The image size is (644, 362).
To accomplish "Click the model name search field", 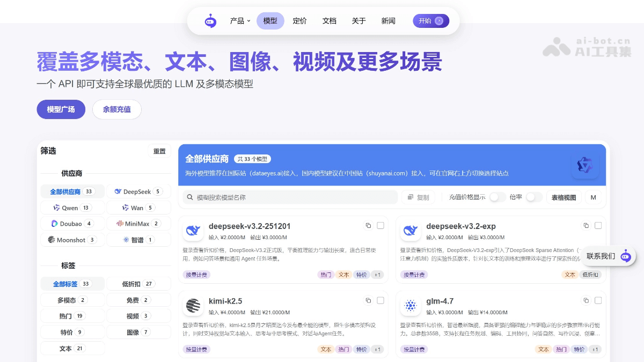I will pos(290,197).
